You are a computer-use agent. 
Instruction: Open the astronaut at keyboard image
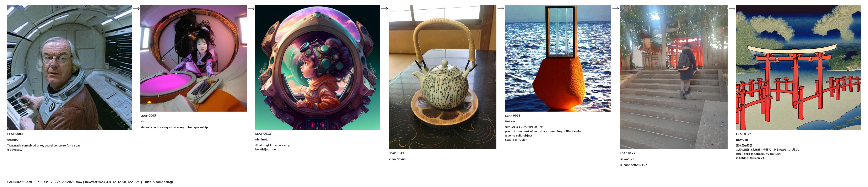pos(69,67)
